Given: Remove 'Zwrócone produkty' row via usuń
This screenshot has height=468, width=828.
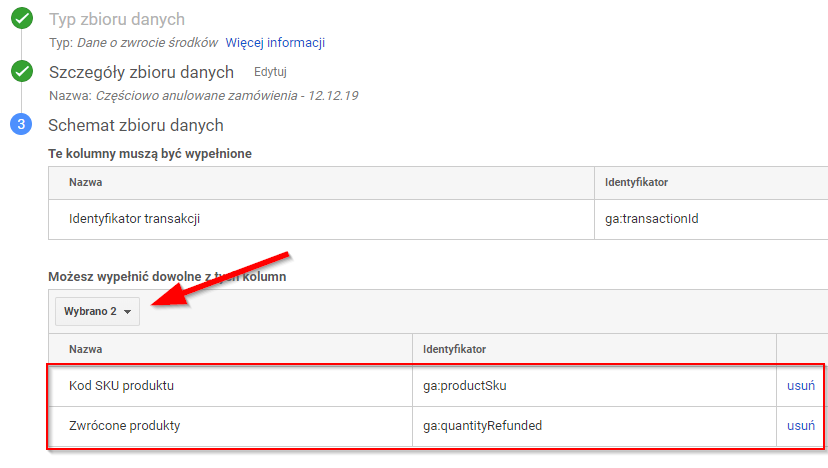Looking at the screenshot, I should click(x=801, y=426).
